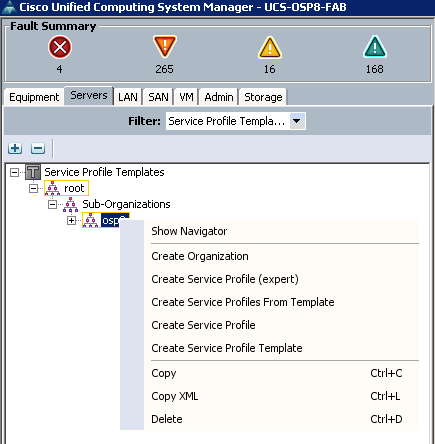
Task: Click the Collapse All minus toolbar icon
Action: click(38, 148)
